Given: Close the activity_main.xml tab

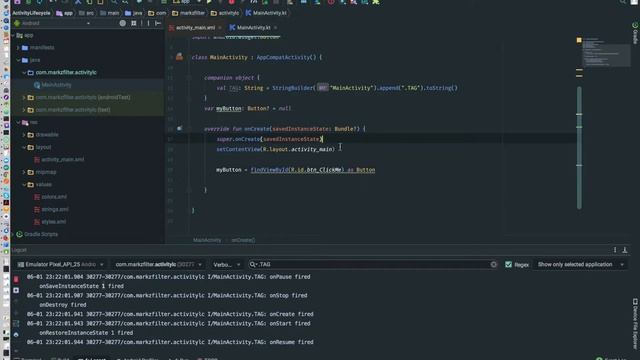Looking at the screenshot, I should click(x=220, y=28).
